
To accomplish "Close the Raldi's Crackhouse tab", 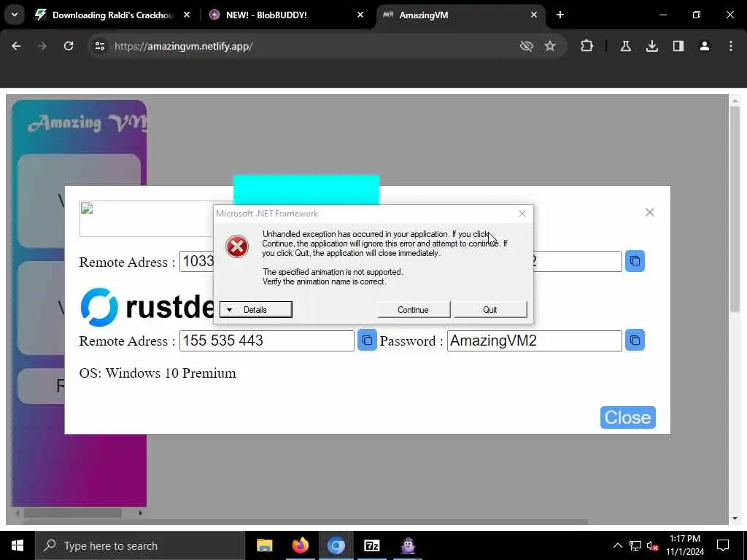I will click(187, 15).
